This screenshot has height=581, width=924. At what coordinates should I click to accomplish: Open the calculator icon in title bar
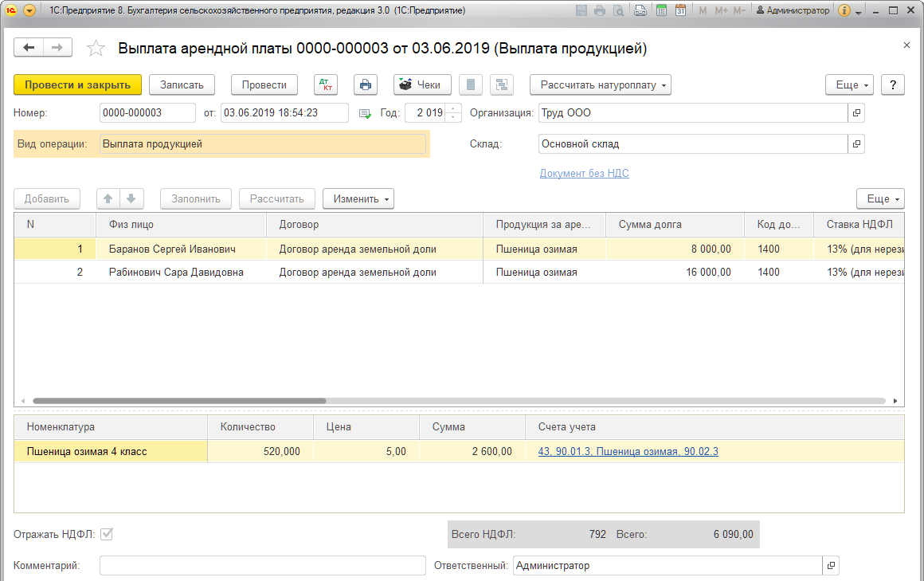661,10
